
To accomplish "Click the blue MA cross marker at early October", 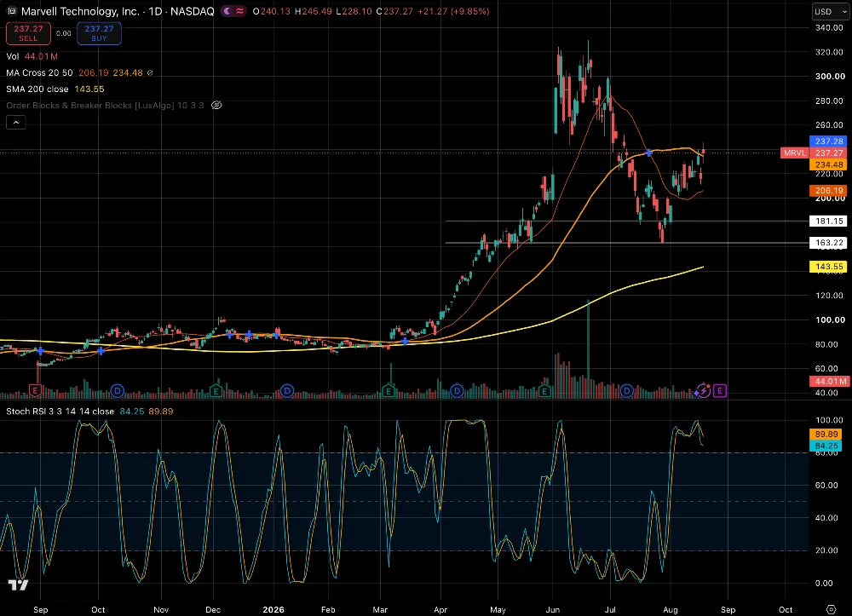I will 101,352.
